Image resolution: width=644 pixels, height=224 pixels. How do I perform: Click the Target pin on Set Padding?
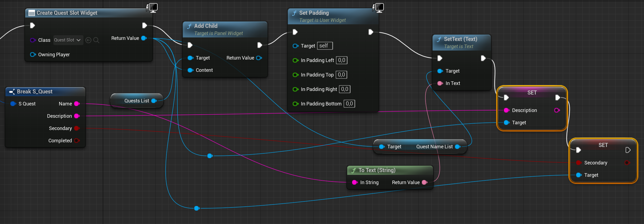(295, 46)
